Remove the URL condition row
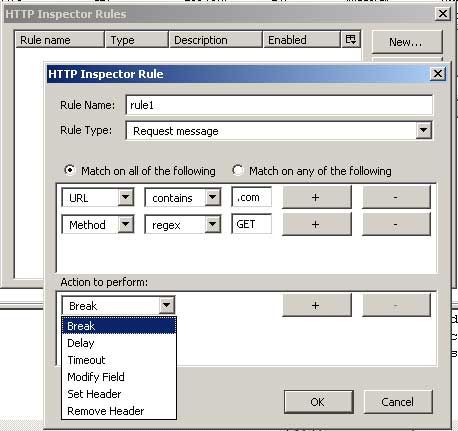Image resolution: width=458 pixels, height=431 pixels. click(396, 197)
